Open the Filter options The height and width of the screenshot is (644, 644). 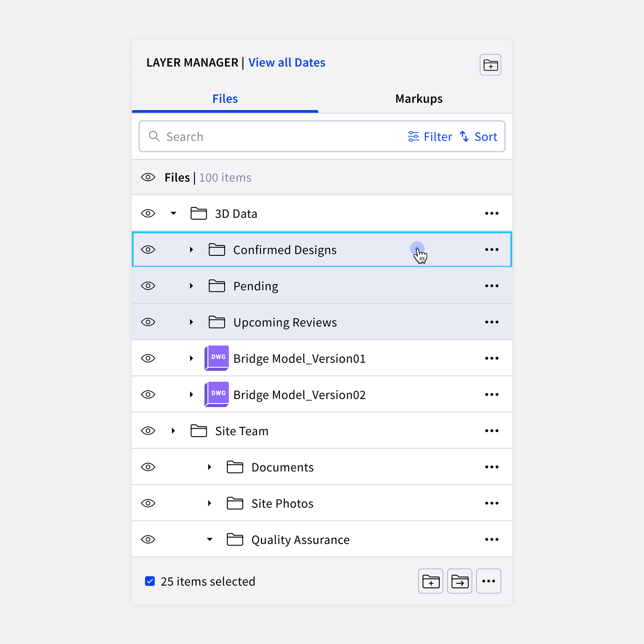click(430, 137)
